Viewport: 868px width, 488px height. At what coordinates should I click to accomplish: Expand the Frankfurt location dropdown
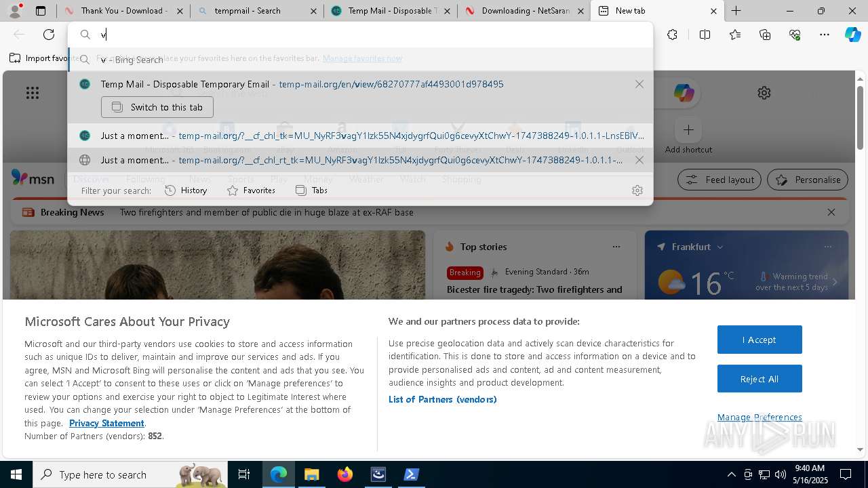(x=720, y=247)
